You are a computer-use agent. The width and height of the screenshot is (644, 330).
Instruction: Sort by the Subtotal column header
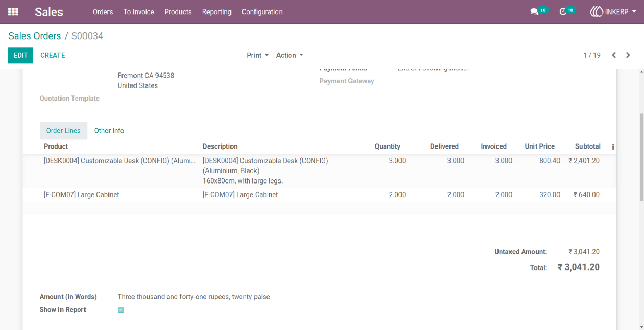point(588,146)
